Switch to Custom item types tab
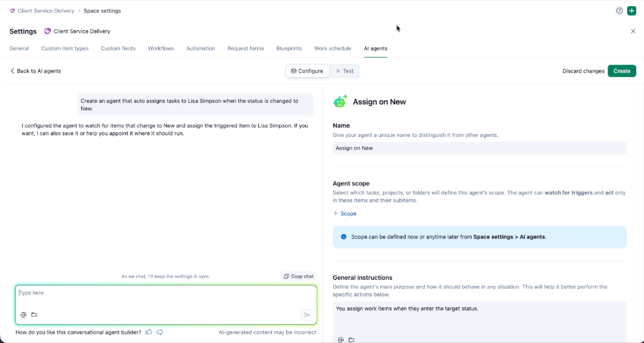The height and width of the screenshot is (343, 644). 65,48
